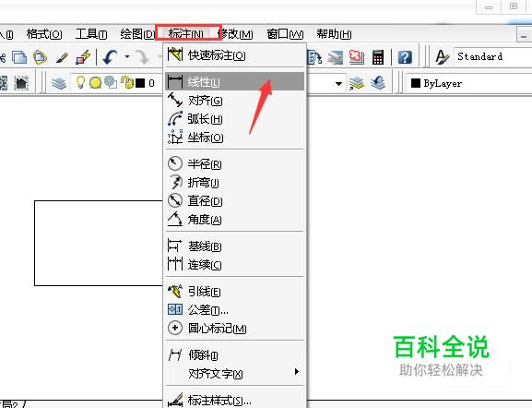Open the Help question mark icon

point(405,57)
